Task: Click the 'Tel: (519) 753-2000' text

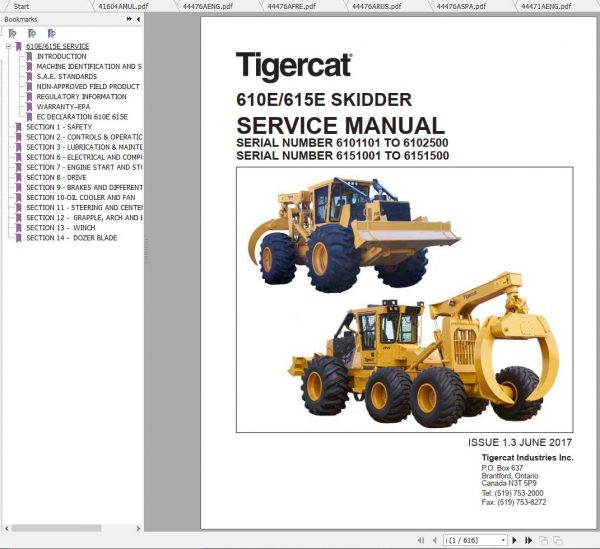Action: tap(512, 493)
